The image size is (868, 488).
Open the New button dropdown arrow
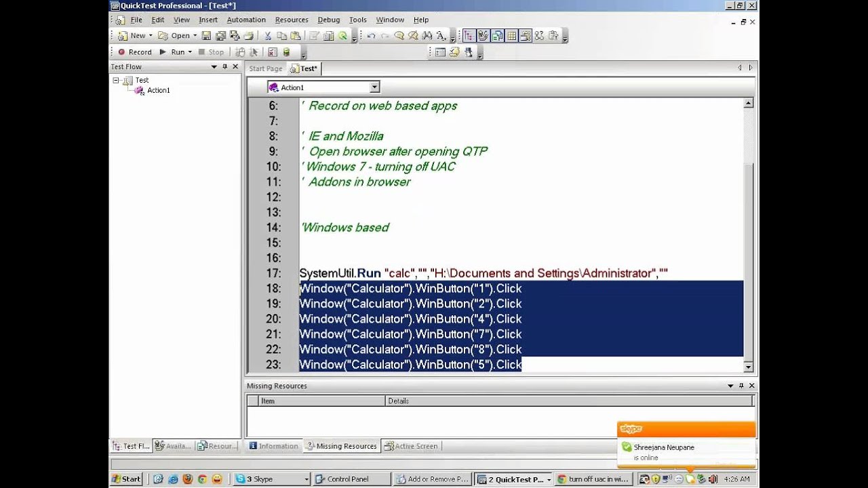[151, 35]
